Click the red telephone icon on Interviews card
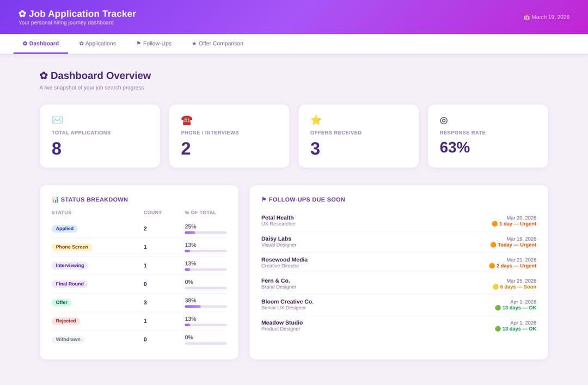588x385 pixels. click(x=186, y=120)
